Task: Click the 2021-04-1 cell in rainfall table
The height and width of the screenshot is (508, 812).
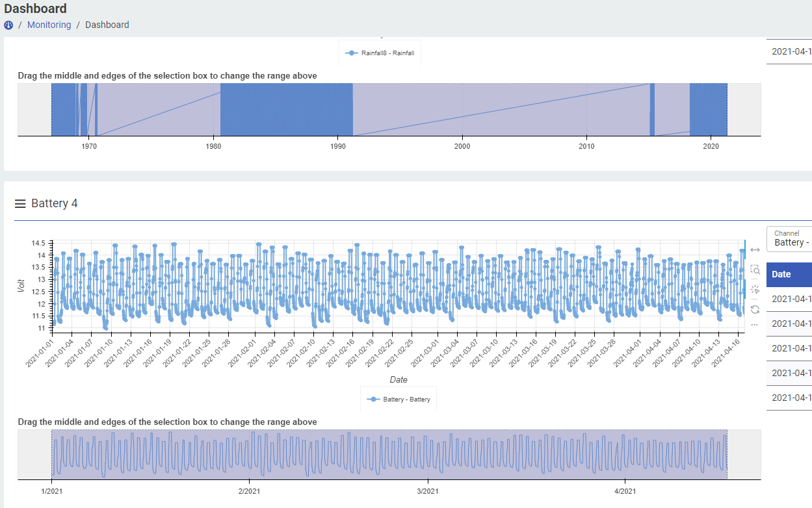Action: 789,52
